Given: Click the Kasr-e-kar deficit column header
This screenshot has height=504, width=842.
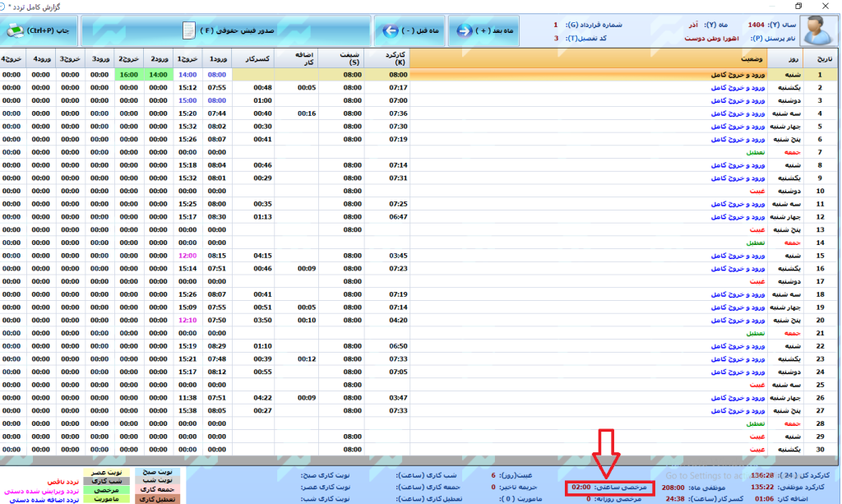Looking at the screenshot, I should (253, 59).
